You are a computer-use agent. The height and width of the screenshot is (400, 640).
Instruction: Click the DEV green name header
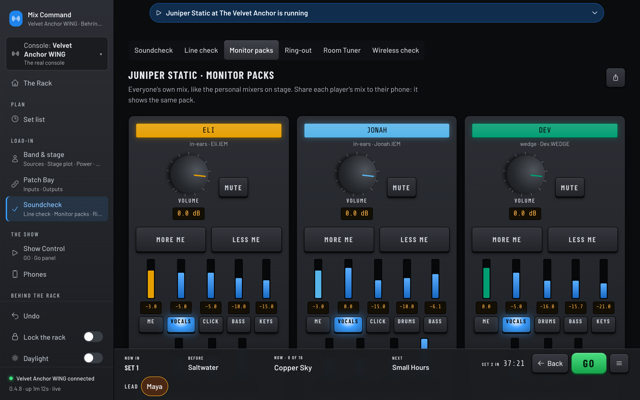pyautogui.click(x=544, y=130)
